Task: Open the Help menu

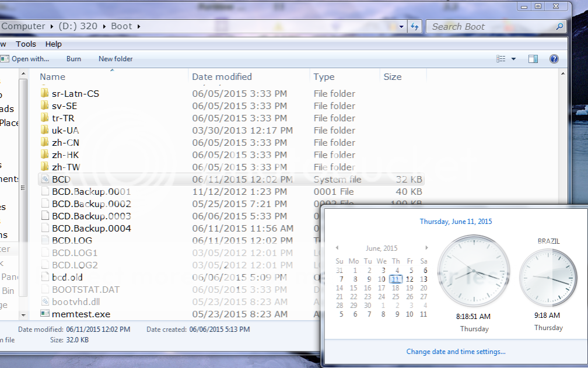Action: pos(53,44)
